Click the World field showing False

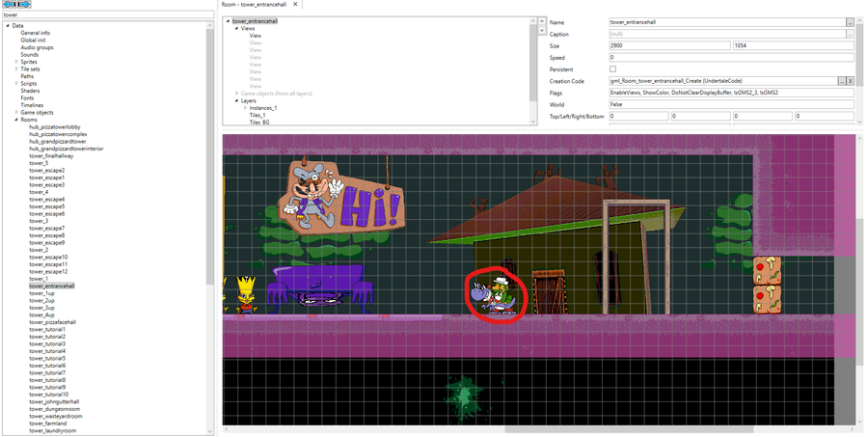click(x=731, y=104)
